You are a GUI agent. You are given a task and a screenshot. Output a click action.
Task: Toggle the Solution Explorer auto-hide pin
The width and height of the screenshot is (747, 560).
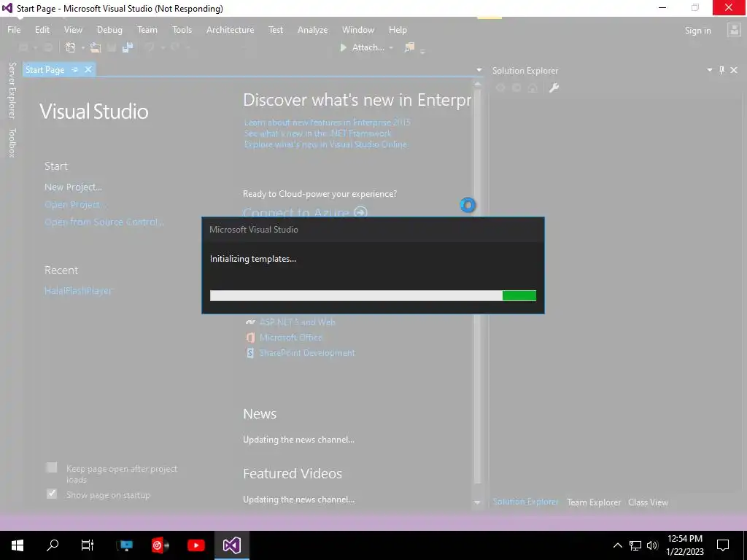click(721, 70)
